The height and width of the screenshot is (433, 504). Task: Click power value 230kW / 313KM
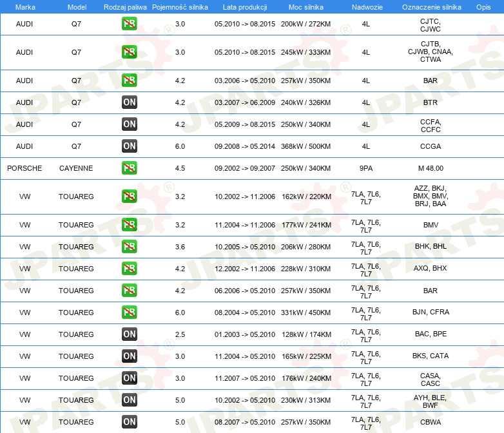pyautogui.click(x=305, y=400)
